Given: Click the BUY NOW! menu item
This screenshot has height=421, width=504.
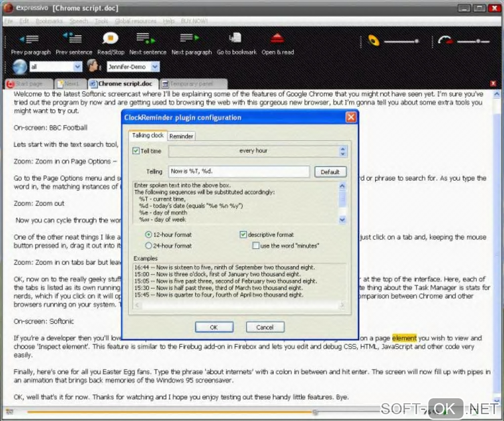Looking at the screenshot, I should [194, 21].
